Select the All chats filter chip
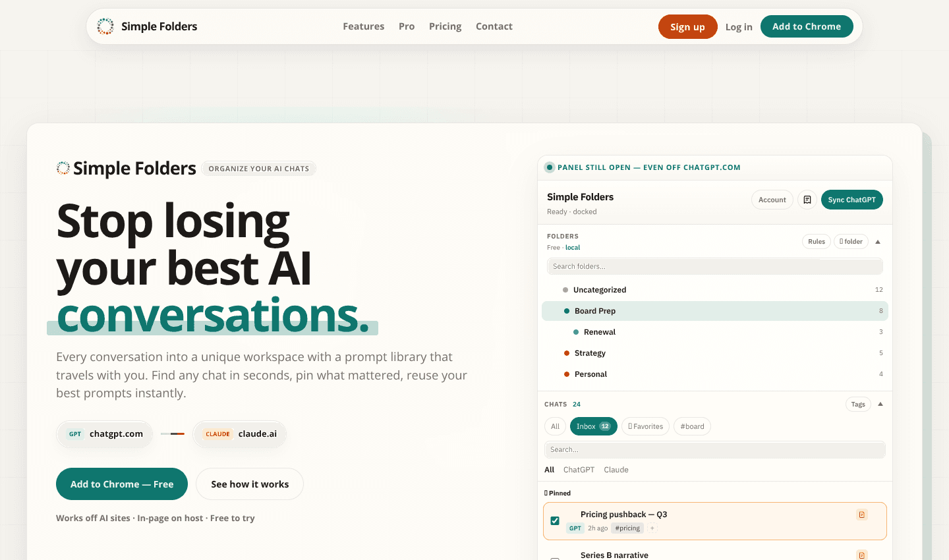This screenshot has height=560, width=949. [x=555, y=426]
